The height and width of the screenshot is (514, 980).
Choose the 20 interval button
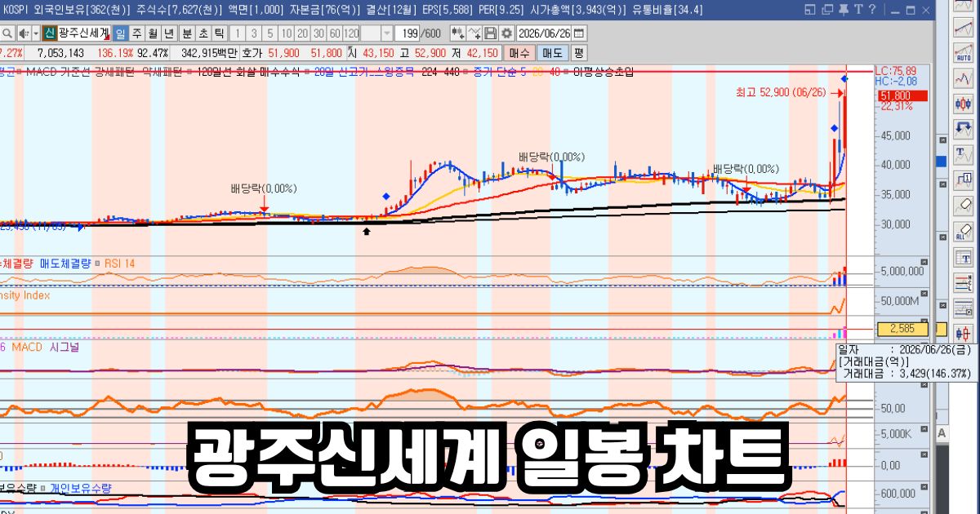coord(303,33)
